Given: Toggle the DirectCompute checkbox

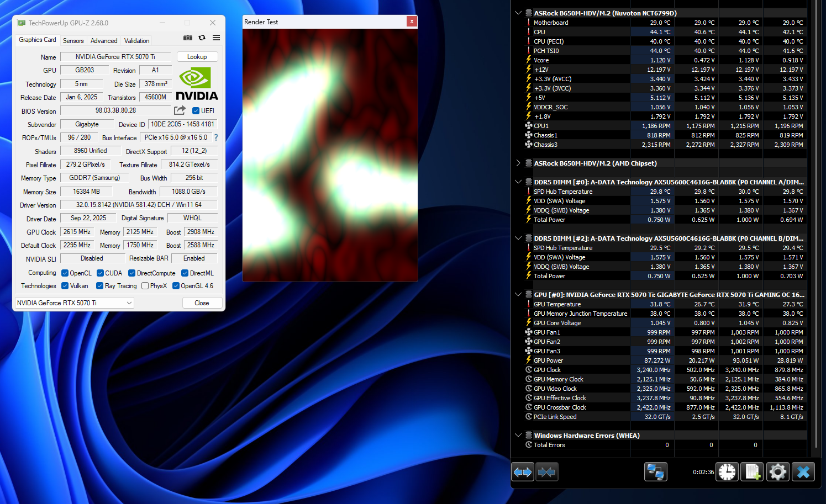Looking at the screenshot, I should point(131,273).
